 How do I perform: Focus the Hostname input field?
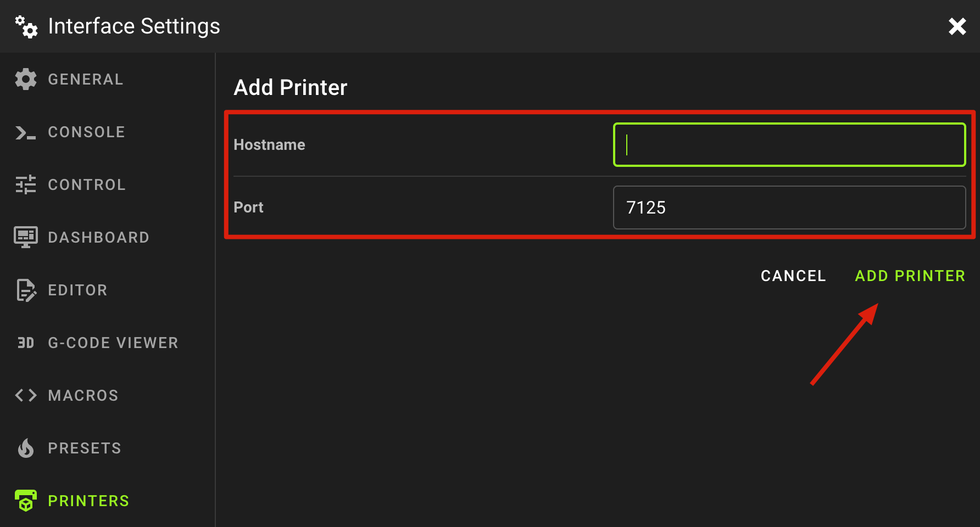(x=789, y=145)
